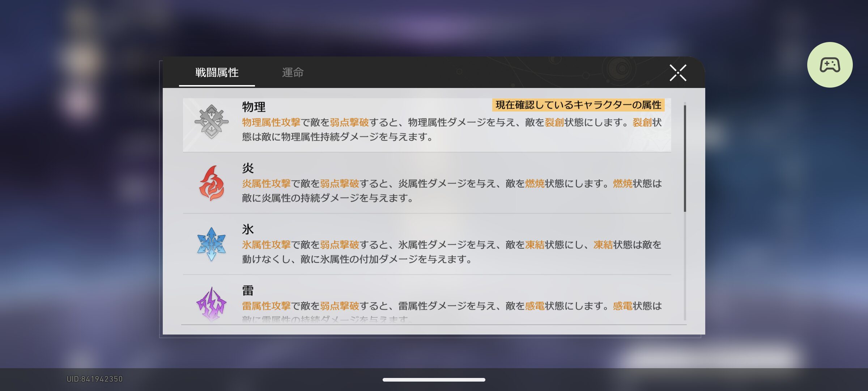Click the 雷 entry title
This screenshot has width=868, height=391.
(x=248, y=290)
